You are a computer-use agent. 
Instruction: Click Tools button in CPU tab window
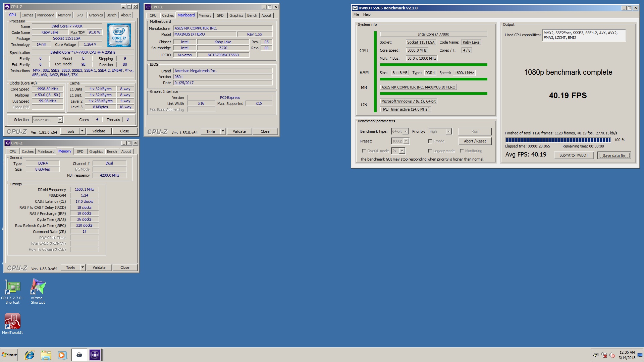click(x=70, y=131)
